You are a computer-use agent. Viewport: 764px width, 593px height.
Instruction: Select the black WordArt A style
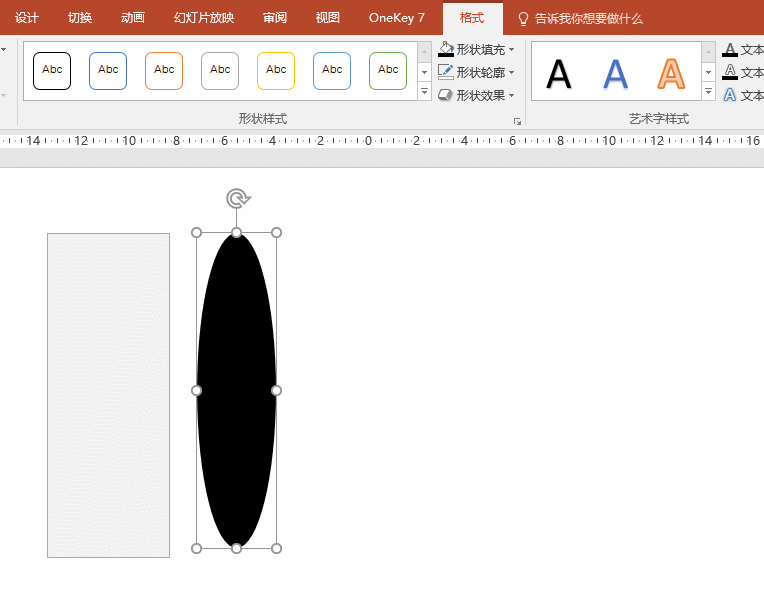(x=559, y=74)
